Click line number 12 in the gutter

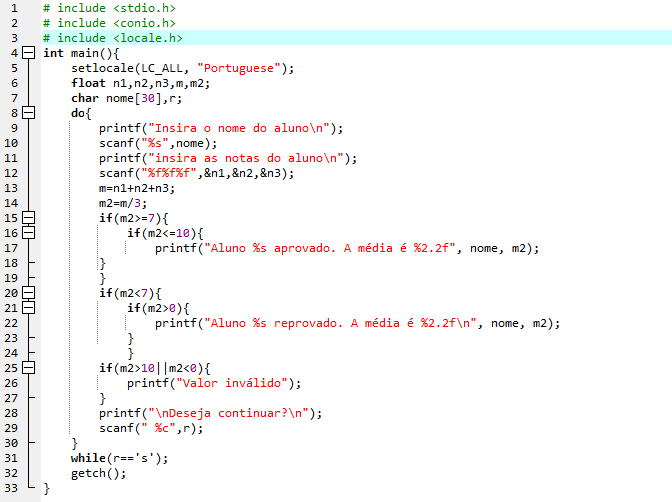pos(11,173)
